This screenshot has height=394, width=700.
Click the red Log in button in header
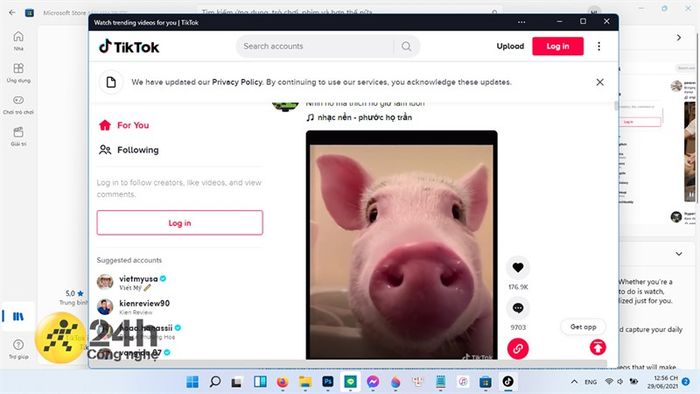click(x=558, y=46)
